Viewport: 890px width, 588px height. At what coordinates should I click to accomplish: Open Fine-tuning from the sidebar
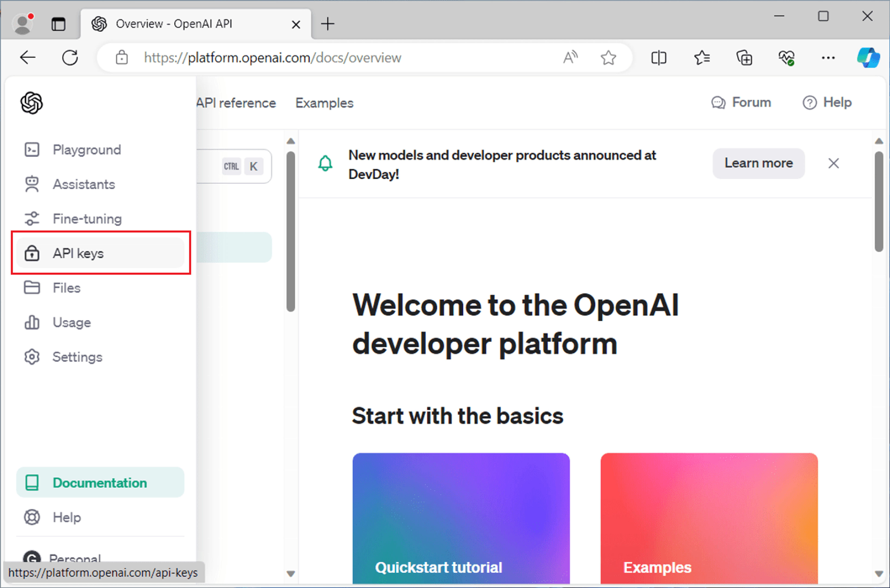coord(100,219)
